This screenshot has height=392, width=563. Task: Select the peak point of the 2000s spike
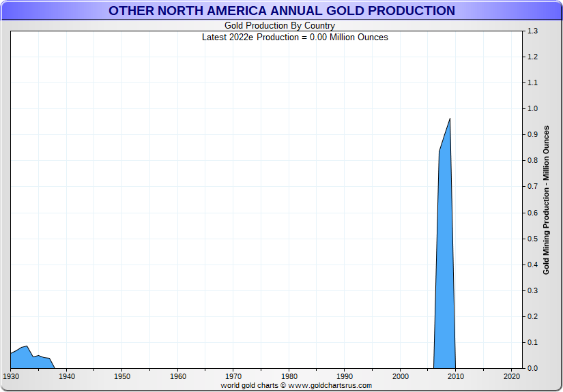450,119
